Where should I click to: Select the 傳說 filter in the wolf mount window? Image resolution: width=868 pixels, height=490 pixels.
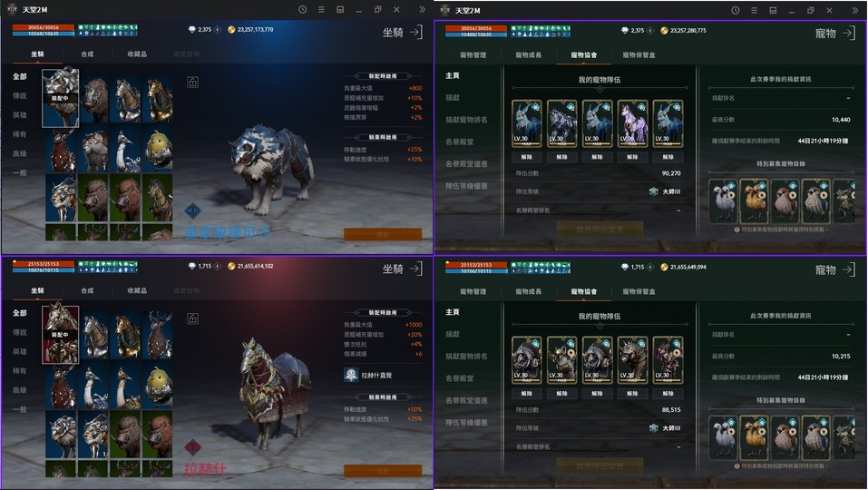[20, 96]
